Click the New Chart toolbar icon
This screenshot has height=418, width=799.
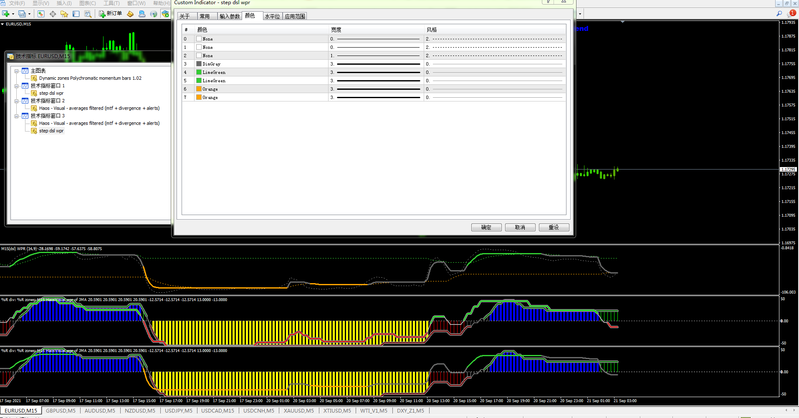click(x=8, y=13)
